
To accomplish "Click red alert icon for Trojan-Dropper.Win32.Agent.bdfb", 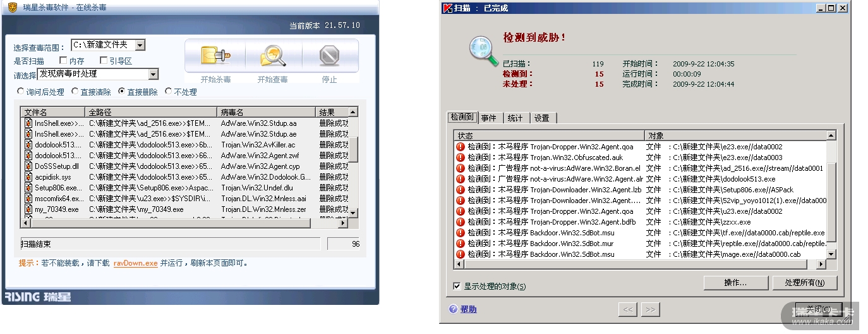I will click(x=461, y=222).
